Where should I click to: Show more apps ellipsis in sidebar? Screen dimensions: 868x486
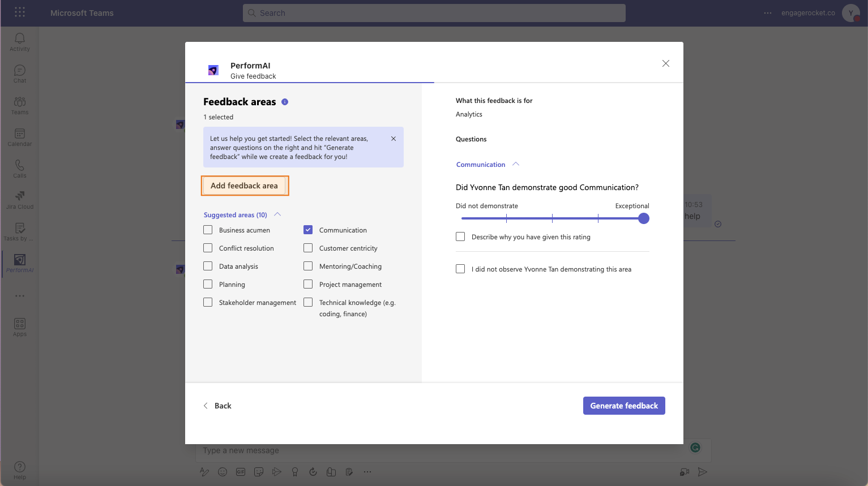click(x=20, y=296)
